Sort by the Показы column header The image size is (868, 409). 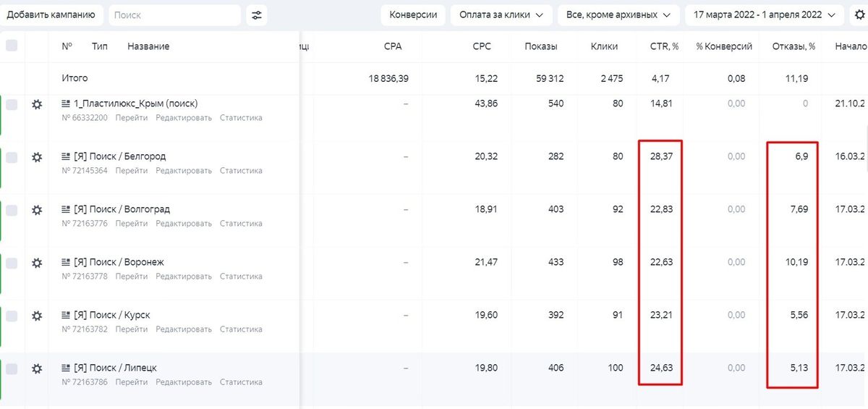click(541, 46)
